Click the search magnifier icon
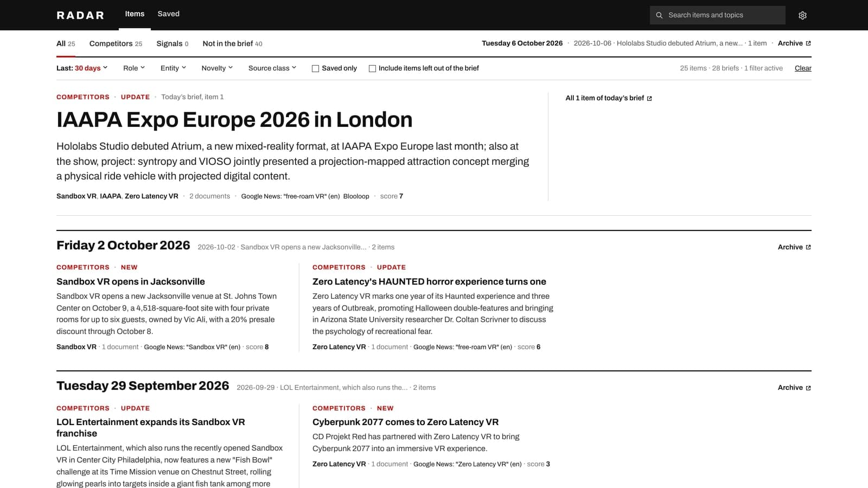 click(659, 15)
